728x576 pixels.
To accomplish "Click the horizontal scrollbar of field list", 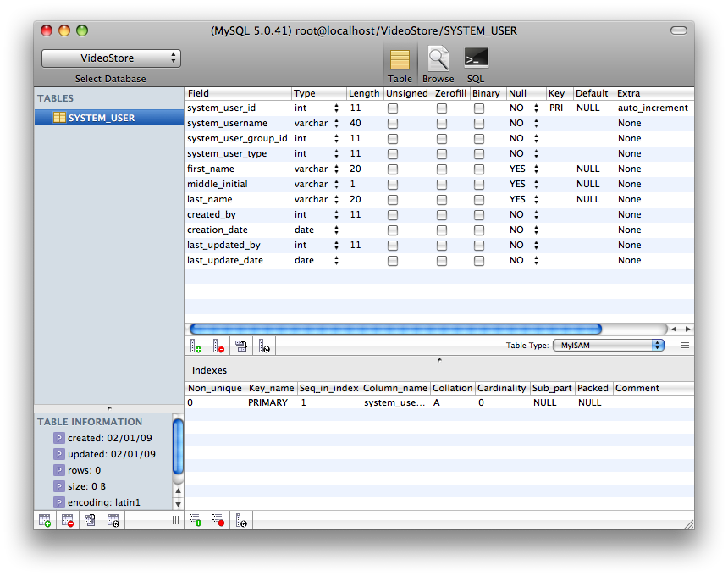I will pos(395,330).
